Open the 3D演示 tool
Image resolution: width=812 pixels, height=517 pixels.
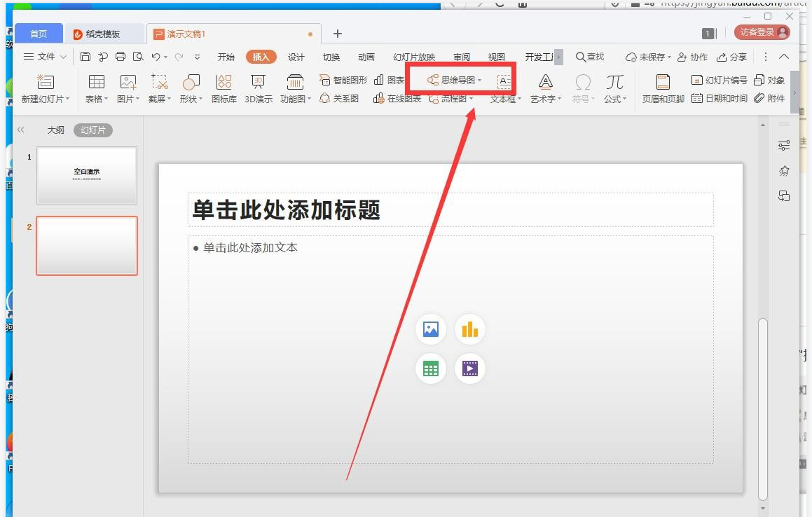click(258, 89)
